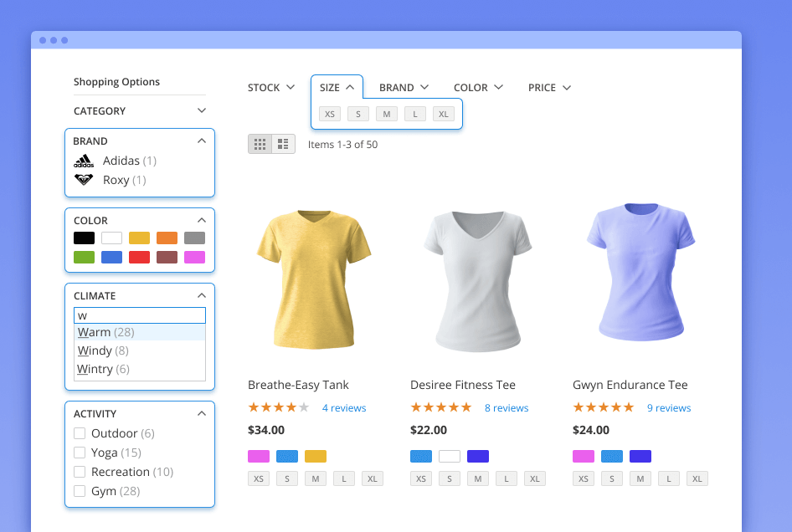The height and width of the screenshot is (532, 792).
Task: Switch to list view layout
Action: click(283, 143)
